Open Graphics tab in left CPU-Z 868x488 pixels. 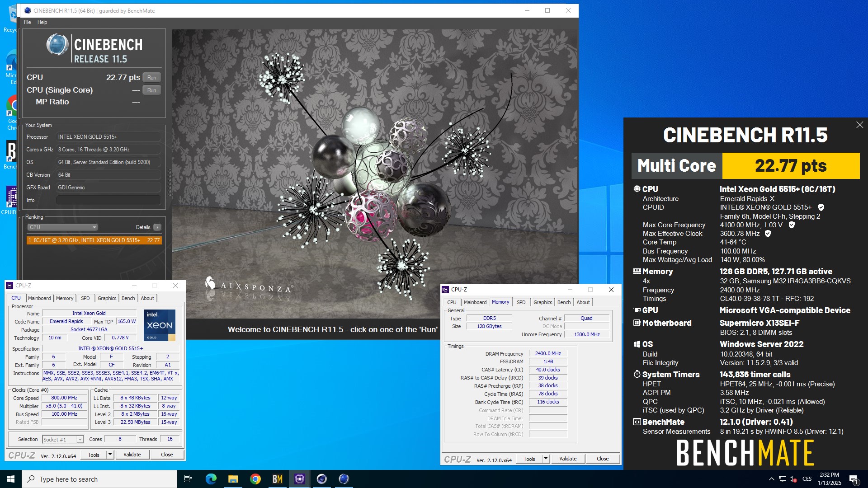coord(107,298)
